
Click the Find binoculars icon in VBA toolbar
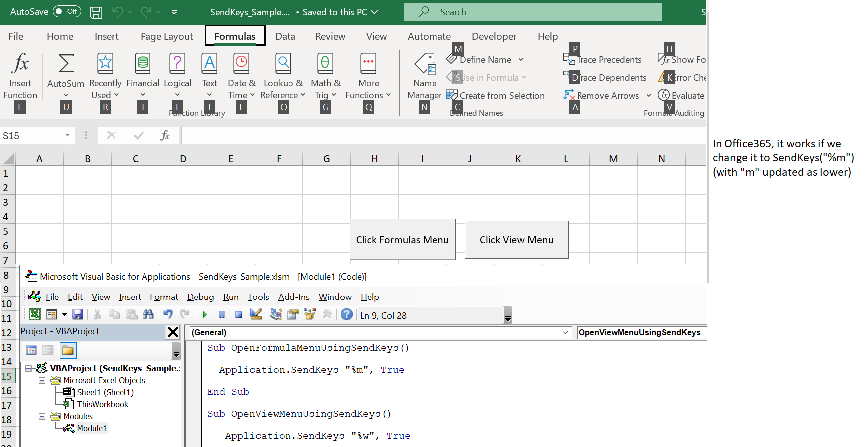tap(148, 314)
